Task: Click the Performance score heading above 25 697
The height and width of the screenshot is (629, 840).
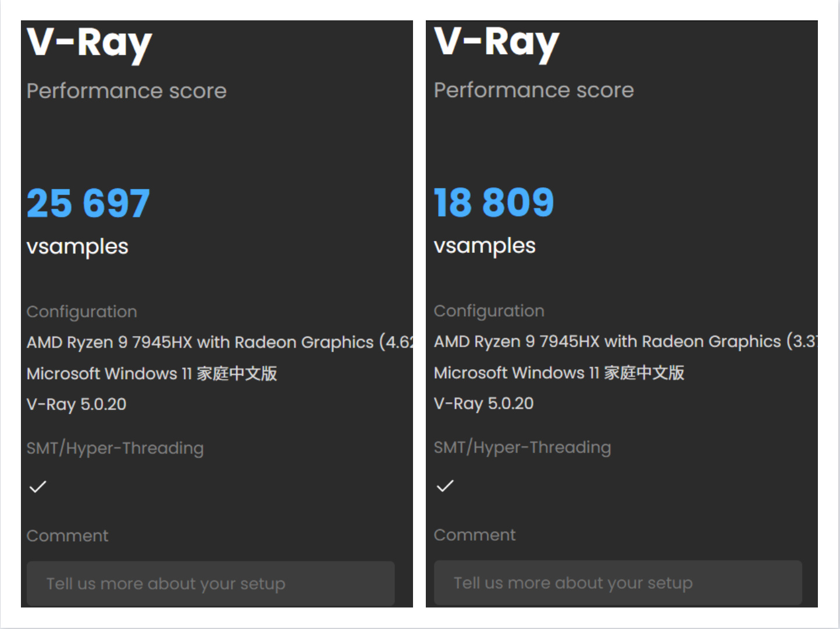Action: point(127,91)
